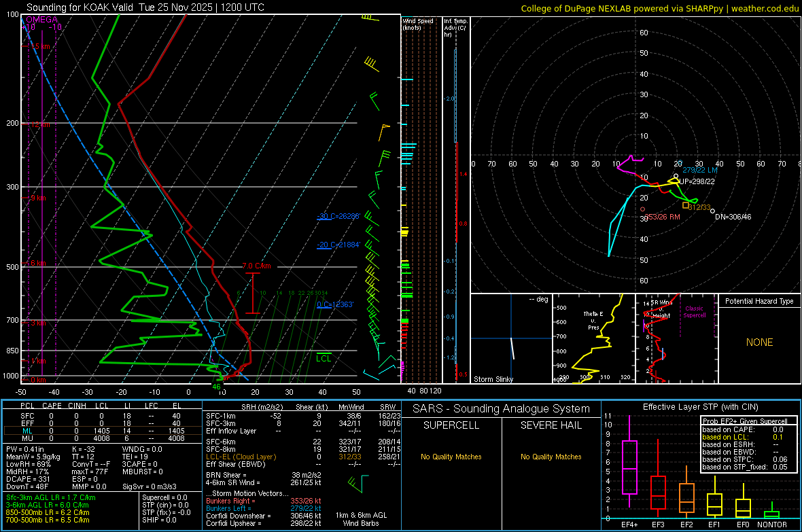Click the sounding title for KOAK
The width and height of the screenshot is (802, 532).
145,7
